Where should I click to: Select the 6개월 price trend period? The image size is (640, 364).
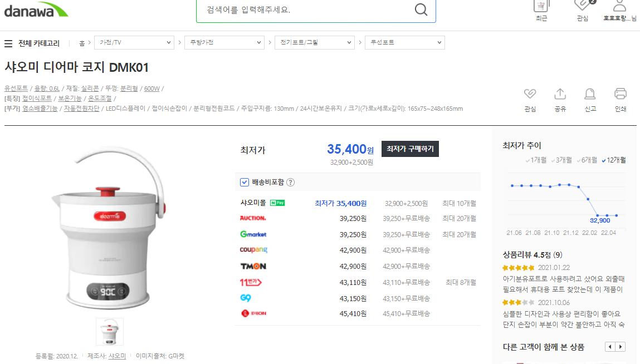[587, 160]
